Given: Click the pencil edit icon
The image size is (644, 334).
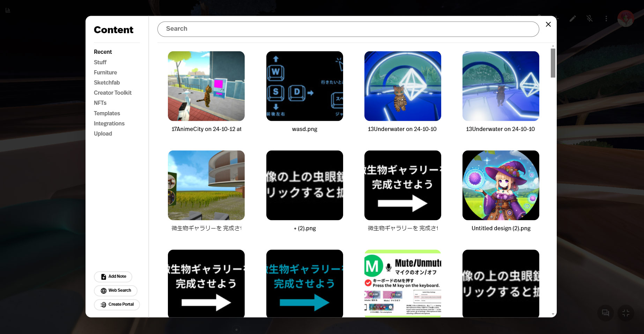Looking at the screenshot, I should pyautogui.click(x=572, y=19).
